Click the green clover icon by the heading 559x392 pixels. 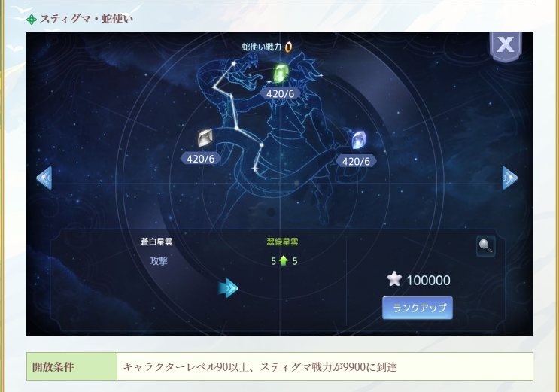(32, 20)
